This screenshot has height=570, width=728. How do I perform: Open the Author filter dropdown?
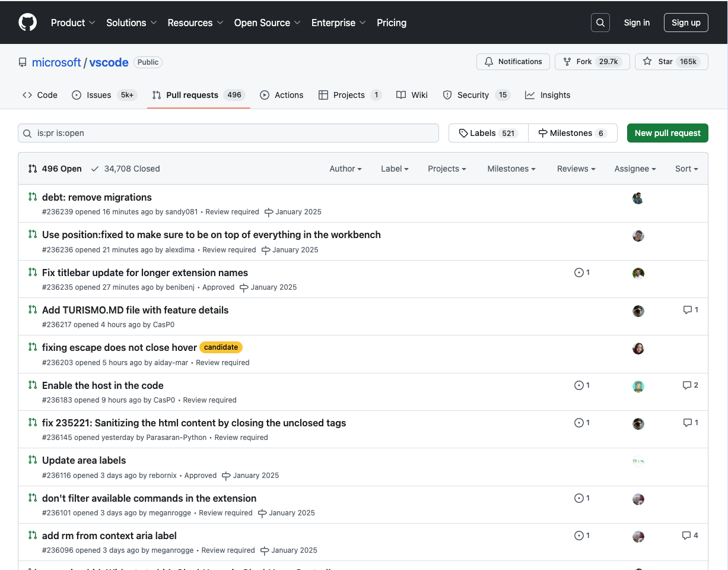click(345, 169)
